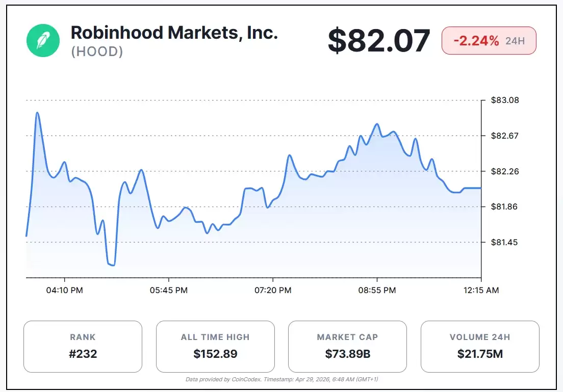563x392 pixels.
Task: Open the All Time High $152.89 card
Action: click(215, 346)
